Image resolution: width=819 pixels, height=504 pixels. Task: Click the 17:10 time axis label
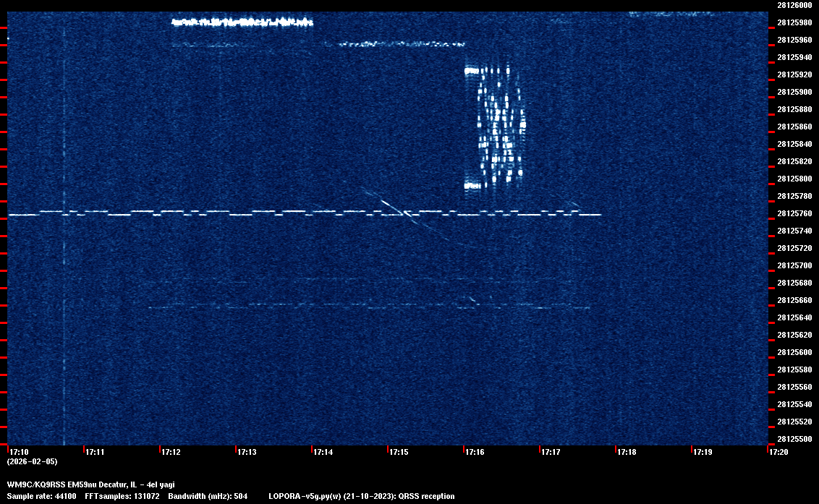click(x=19, y=452)
